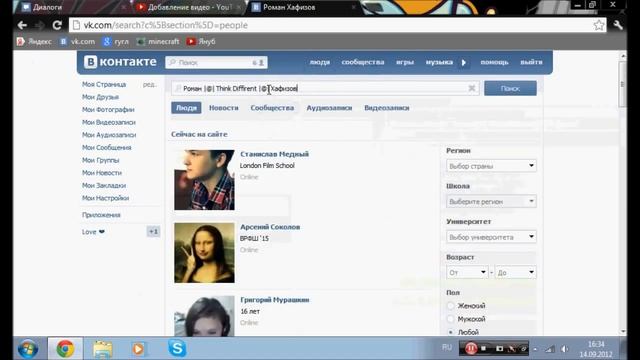
Task: Reload the page with the refresh icon
Action: pos(57,25)
